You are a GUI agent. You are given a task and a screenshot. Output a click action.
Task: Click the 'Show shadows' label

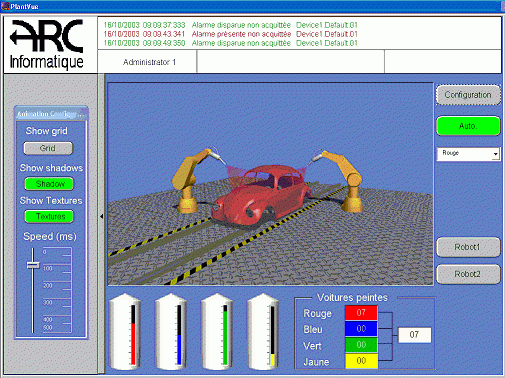point(51,168)
